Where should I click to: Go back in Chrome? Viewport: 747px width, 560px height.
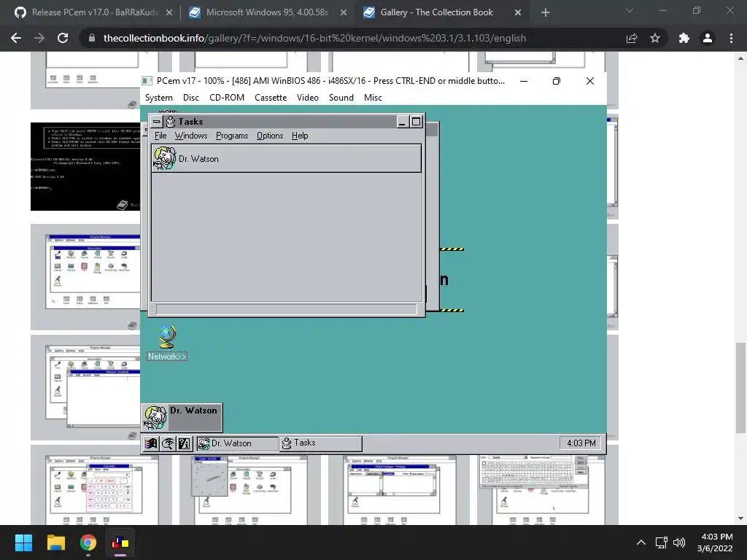[16, 38]
